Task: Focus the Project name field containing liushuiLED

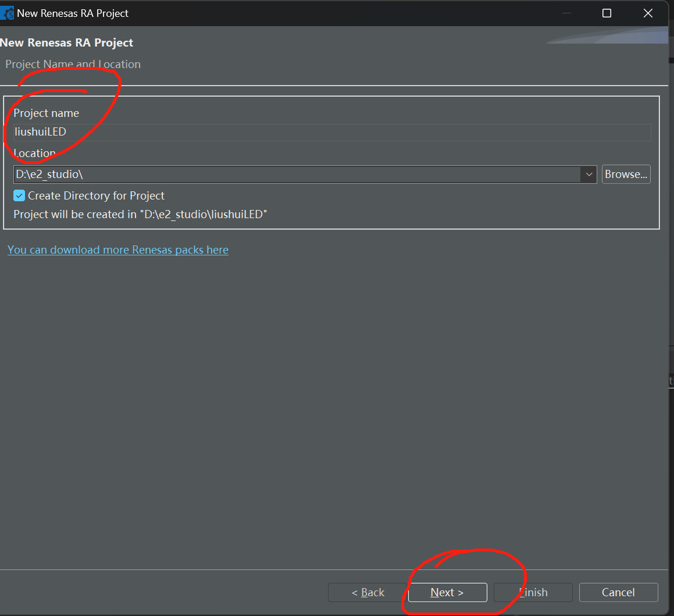Action: point(332,132)
